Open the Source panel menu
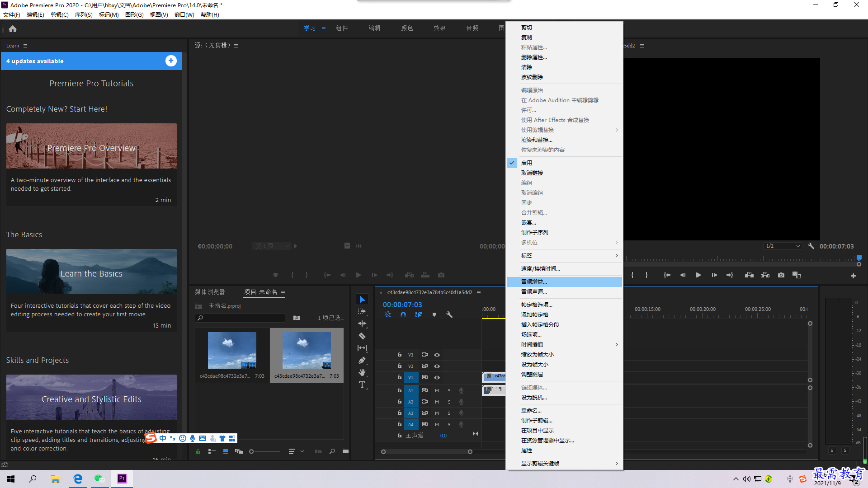The image size is (868, 488). tap(236, 46)
